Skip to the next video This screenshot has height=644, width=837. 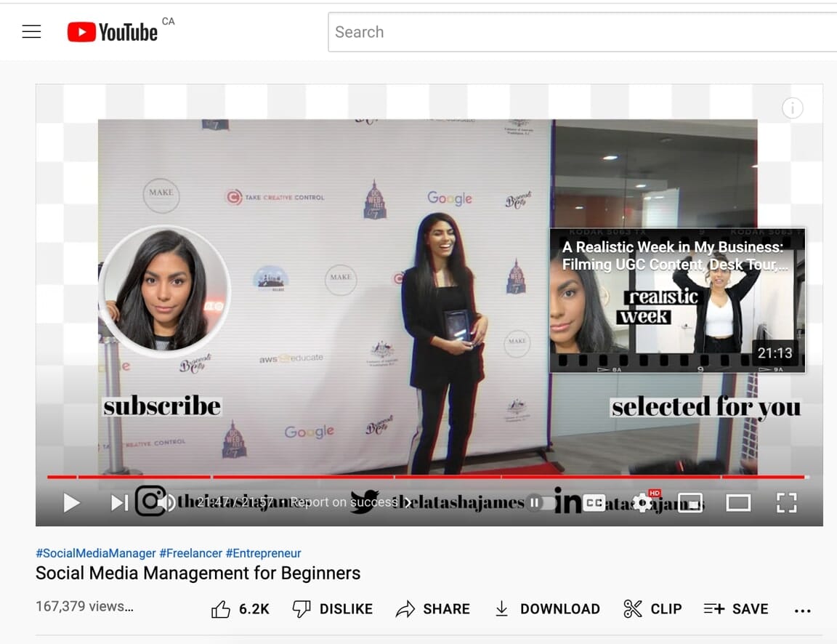(119, 502)
